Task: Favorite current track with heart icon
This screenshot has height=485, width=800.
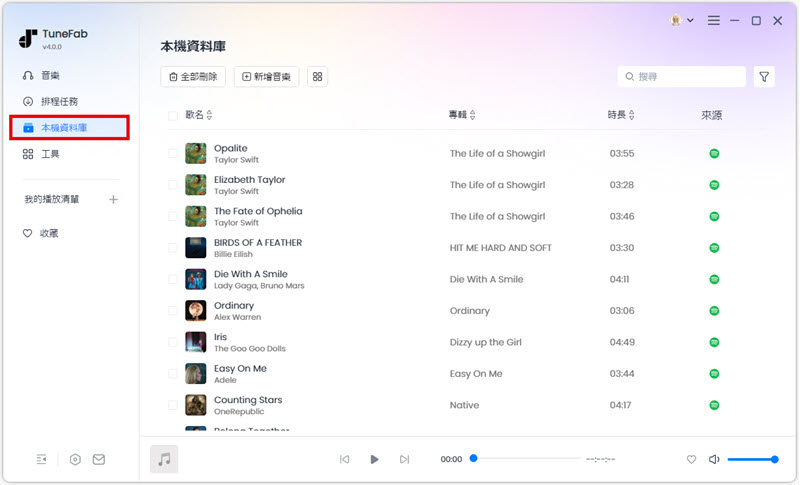Action: pos(691,460)
